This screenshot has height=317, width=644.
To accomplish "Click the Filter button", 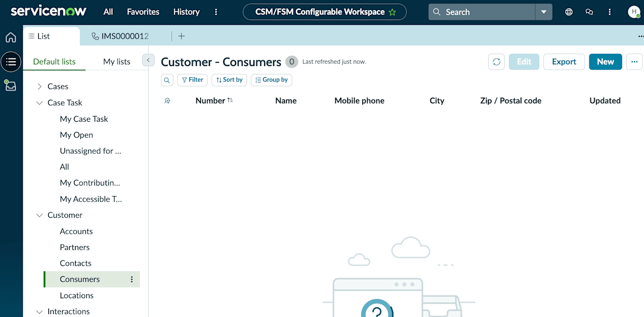I will pyautogui.click(x=192, y=80).
